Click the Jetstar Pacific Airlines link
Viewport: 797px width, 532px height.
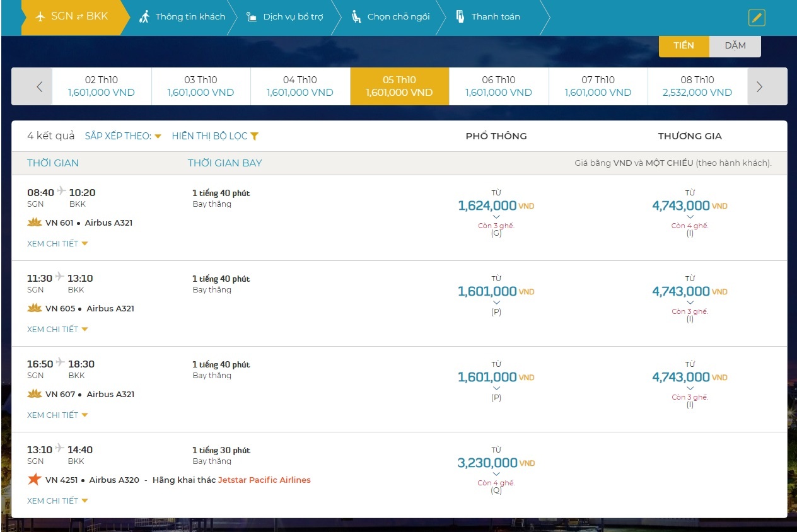(x=264, y=480)
